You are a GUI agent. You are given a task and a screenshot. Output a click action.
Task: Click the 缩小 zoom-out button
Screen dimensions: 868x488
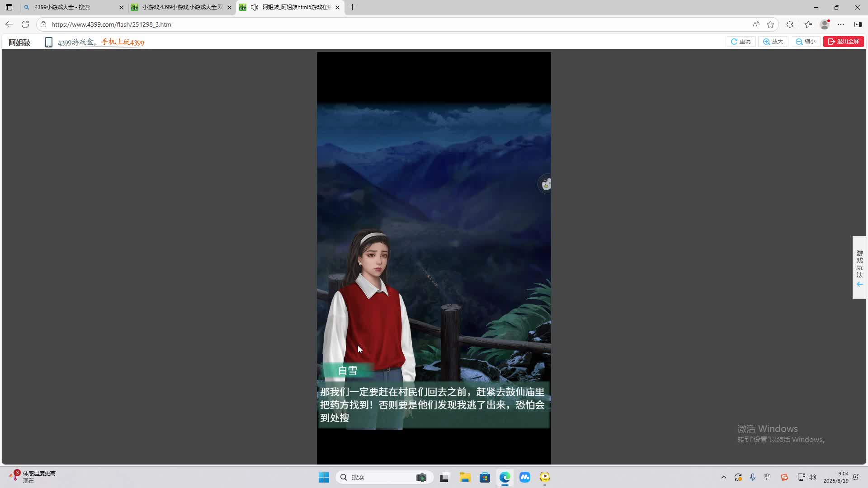tap(806, 42)
